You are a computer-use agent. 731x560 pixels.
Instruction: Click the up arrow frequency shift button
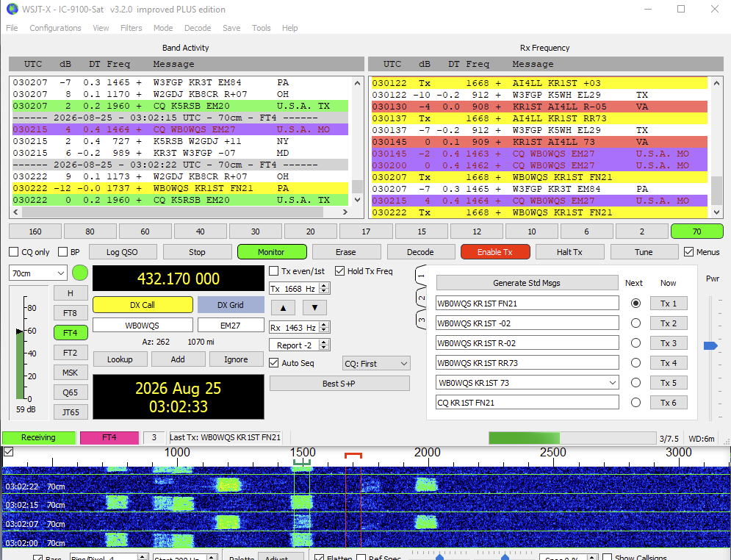coord(283,308)
